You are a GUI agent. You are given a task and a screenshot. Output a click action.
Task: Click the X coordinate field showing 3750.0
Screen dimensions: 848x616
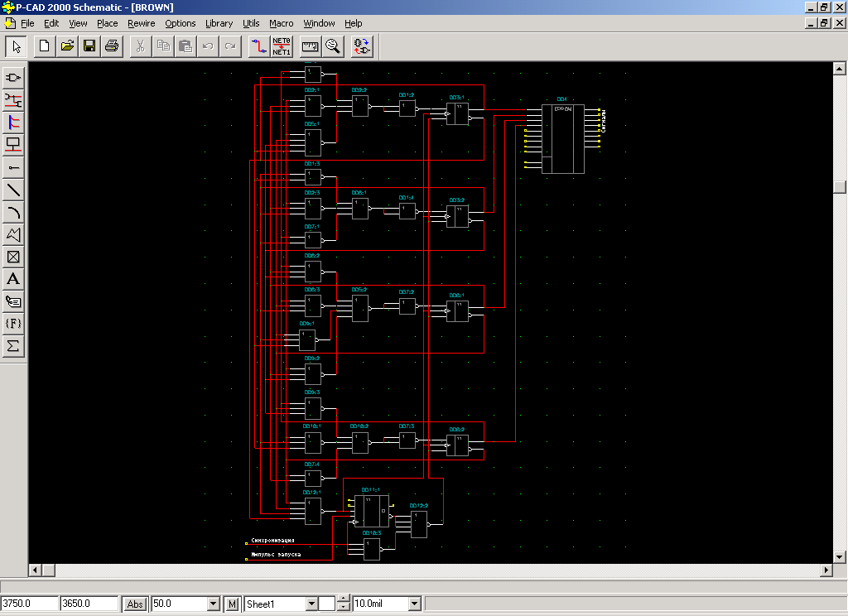(29, 604)
